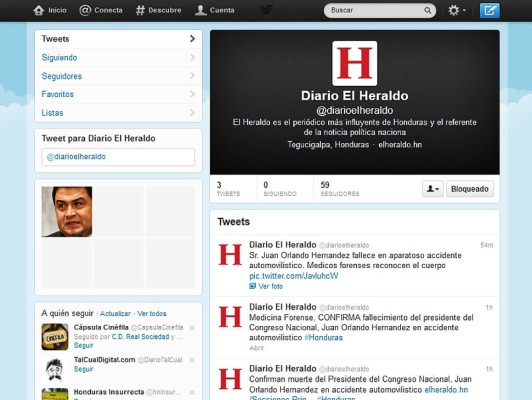The image size is (532, 400).
Task: Open the Seguidores list
Action: 118,76
